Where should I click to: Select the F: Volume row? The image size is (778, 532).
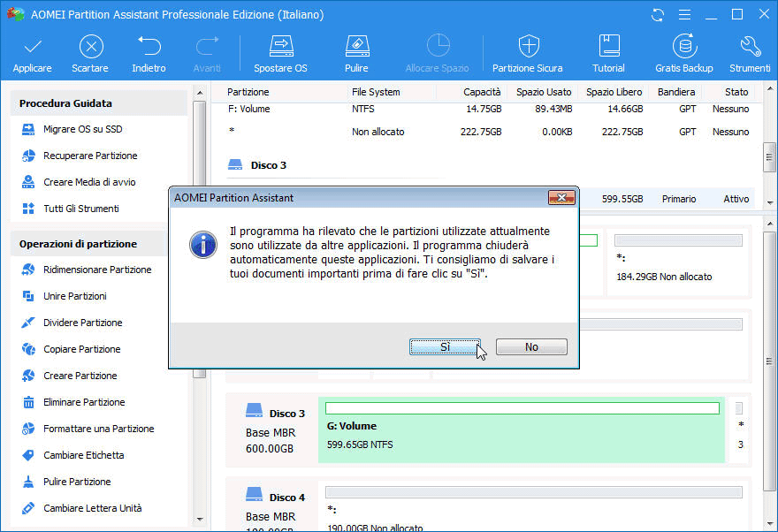click(488, 109)
